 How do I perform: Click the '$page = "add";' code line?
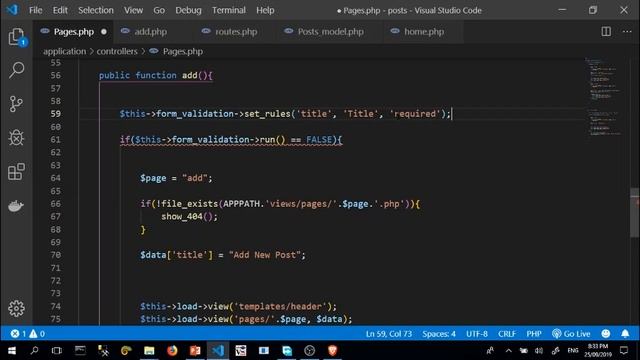coord(176,178)
